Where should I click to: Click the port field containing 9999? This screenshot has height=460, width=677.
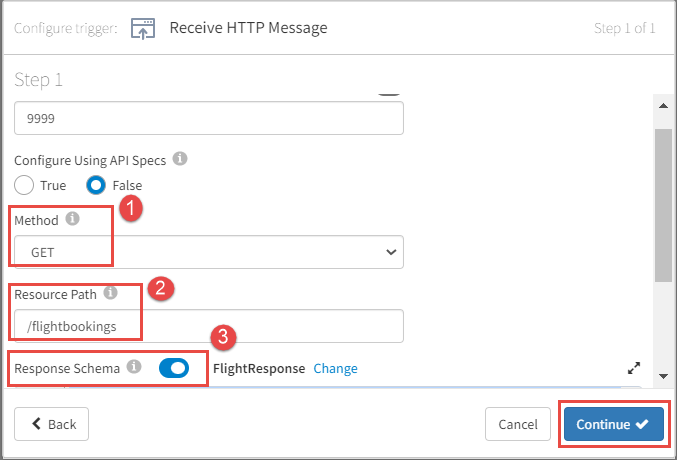(x=208, y=117)
